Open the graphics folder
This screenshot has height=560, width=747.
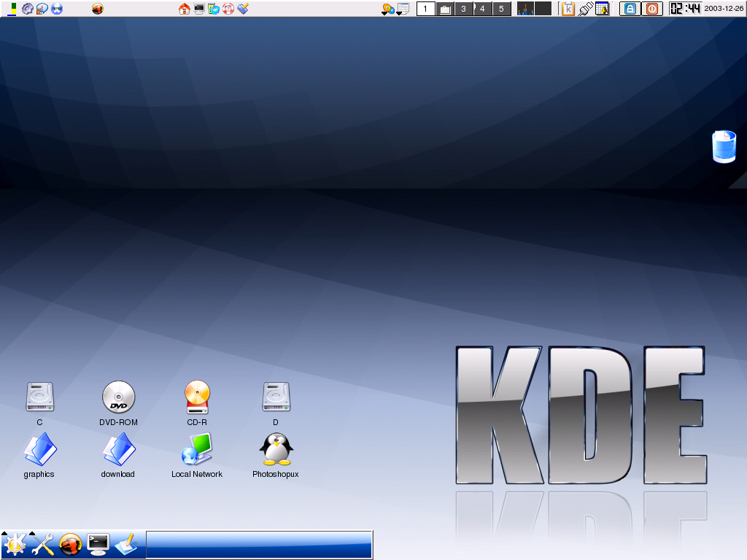(40, 449)
